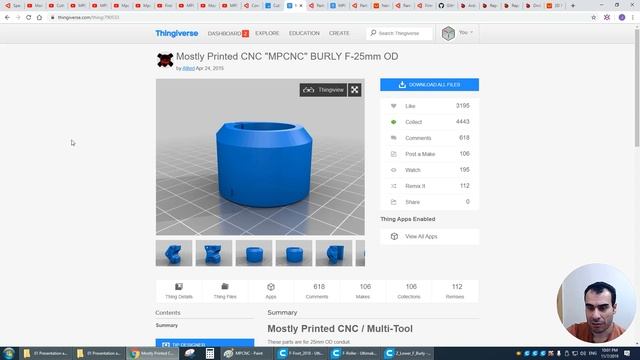Close the active Thingiverse browser tab

301,6
